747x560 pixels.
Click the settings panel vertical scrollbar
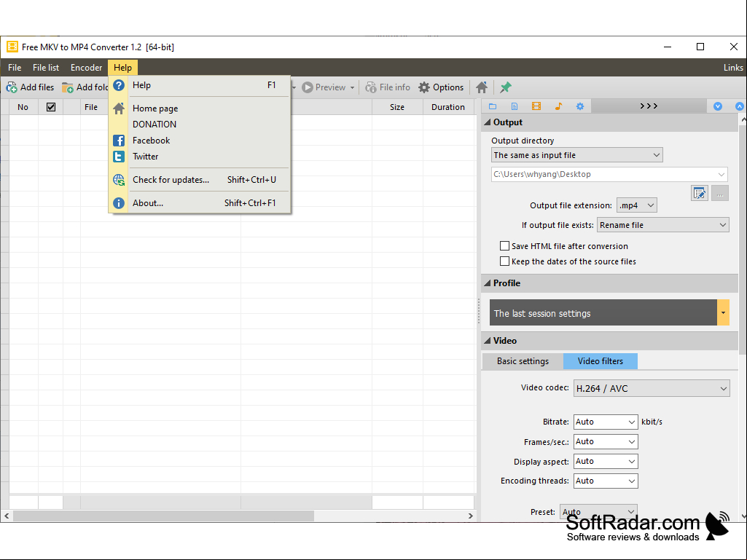click(x=743, y=240)
